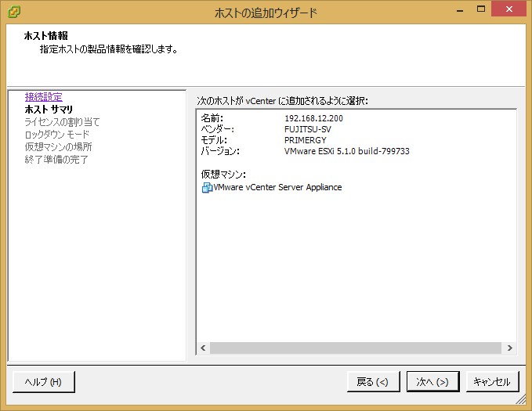Click the キャンセル button

click(492, 382)
